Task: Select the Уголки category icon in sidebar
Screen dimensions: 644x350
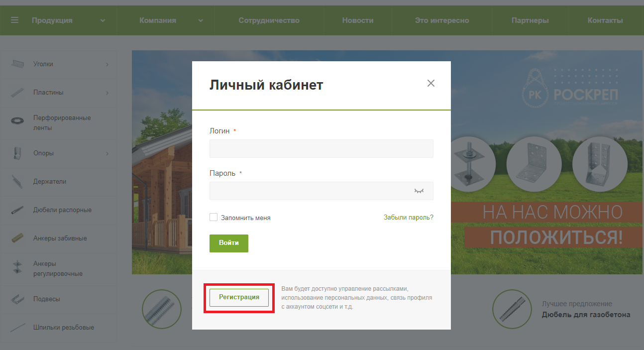Action: point(17,64)
